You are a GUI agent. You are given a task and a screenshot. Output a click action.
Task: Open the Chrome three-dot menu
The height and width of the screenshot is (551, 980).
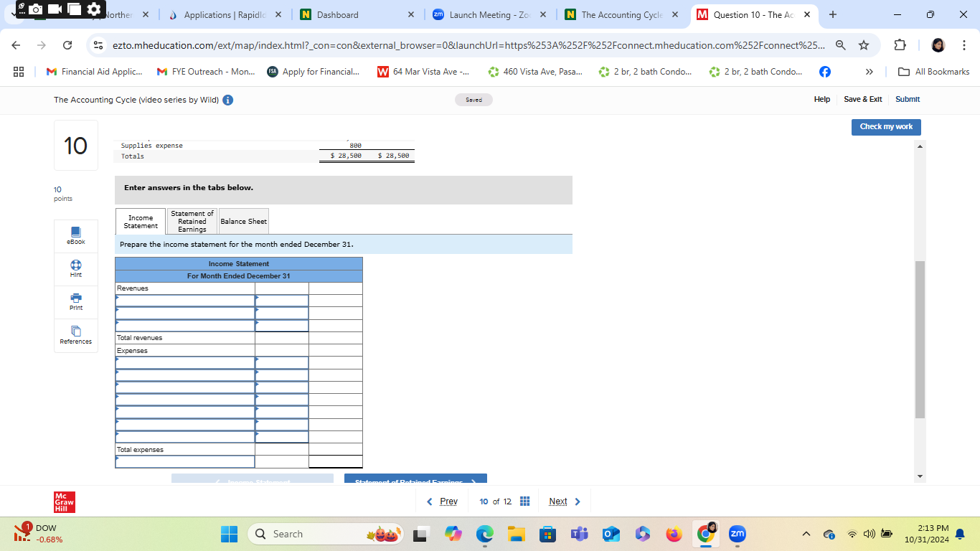coord(965,45)
